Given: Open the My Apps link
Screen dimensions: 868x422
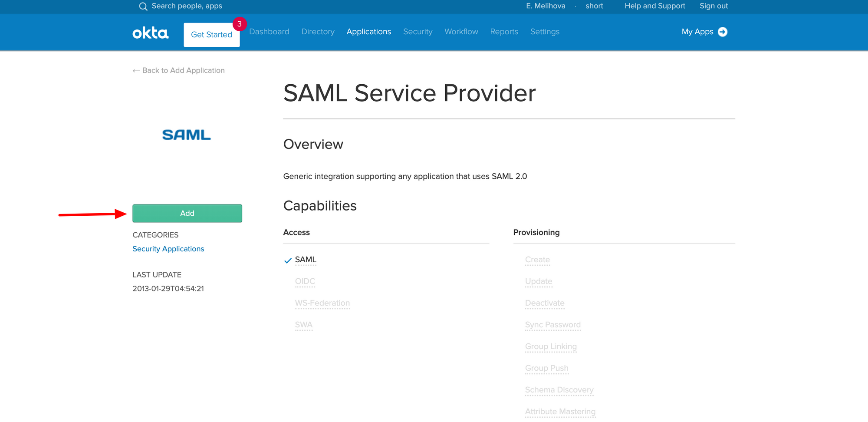Looking at the screenshot, I should [697, 32].
